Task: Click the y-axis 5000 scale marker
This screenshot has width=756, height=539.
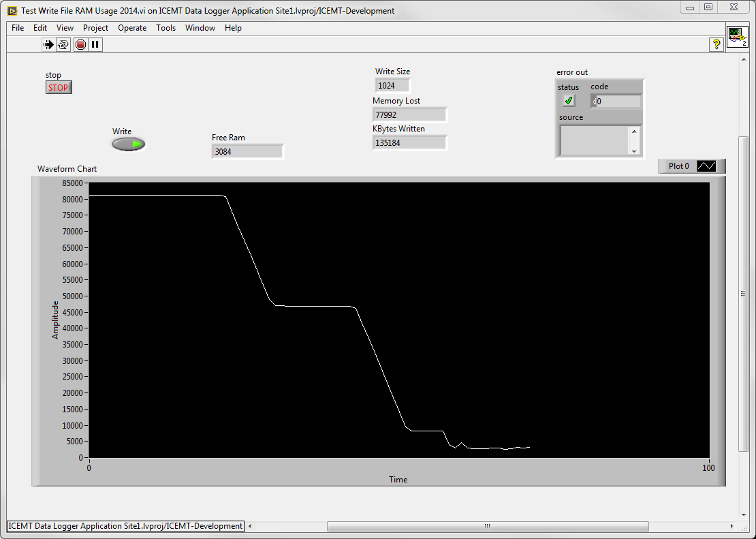Action: click(75, 442)
